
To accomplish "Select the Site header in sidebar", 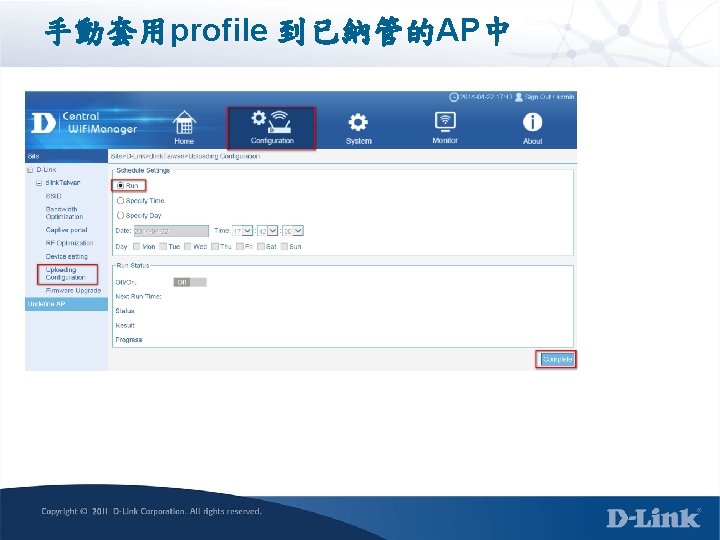I will pyautogui.click(x=66, y=156).
